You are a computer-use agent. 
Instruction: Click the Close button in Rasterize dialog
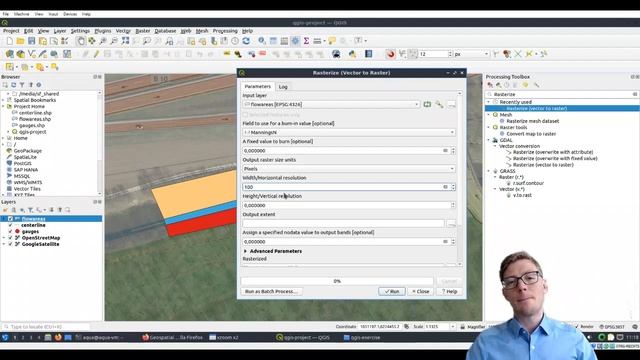tap(420, 291)
